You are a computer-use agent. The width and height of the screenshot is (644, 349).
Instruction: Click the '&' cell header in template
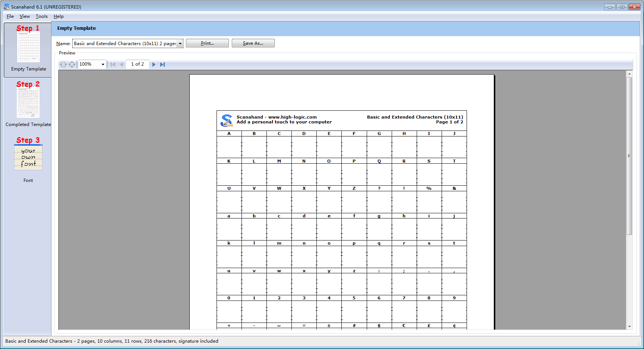click(x=454, y=188)
